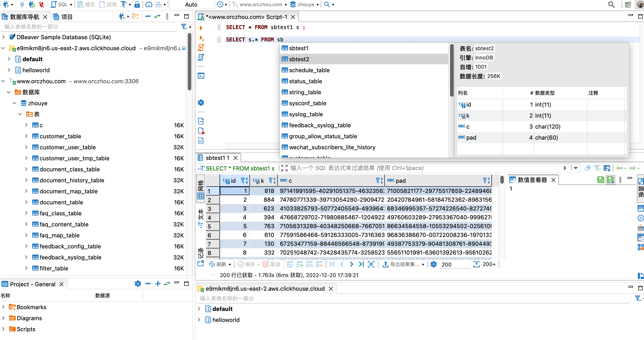This screenshot has height=340, width=644.
Task: Save current cell value in value viewer
Action: pyautogui.click(x=601, y=180)
